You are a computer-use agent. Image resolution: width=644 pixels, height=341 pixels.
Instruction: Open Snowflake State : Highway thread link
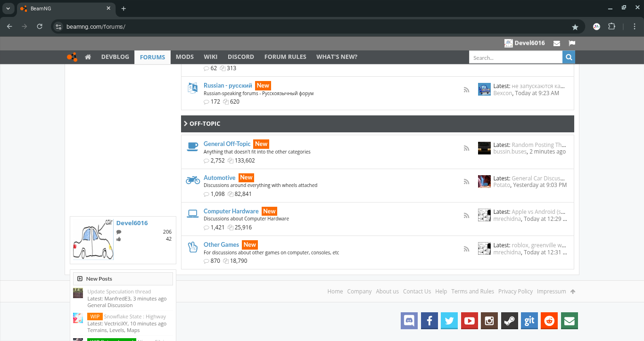click(135, 317)
